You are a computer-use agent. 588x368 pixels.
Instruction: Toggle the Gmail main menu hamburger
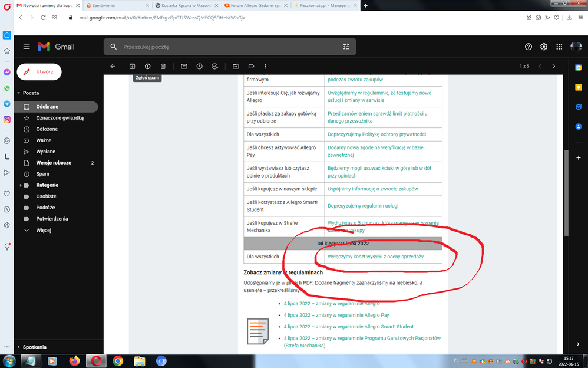[x=27, y=47]
